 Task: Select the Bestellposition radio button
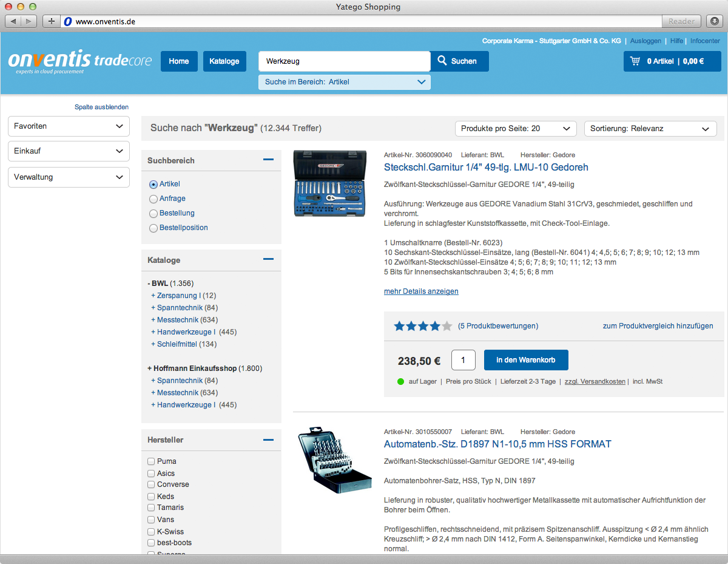click(153, 228)
